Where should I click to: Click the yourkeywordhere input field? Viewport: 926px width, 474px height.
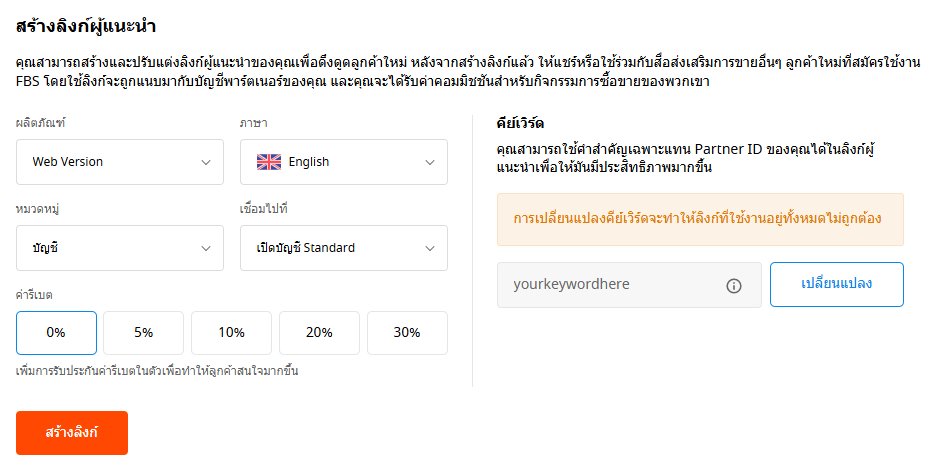(x=630, y=285)
